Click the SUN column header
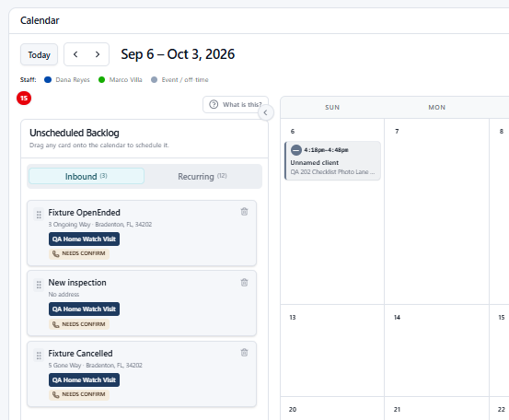Screen dimensions: 509x420 click(332, 108)
